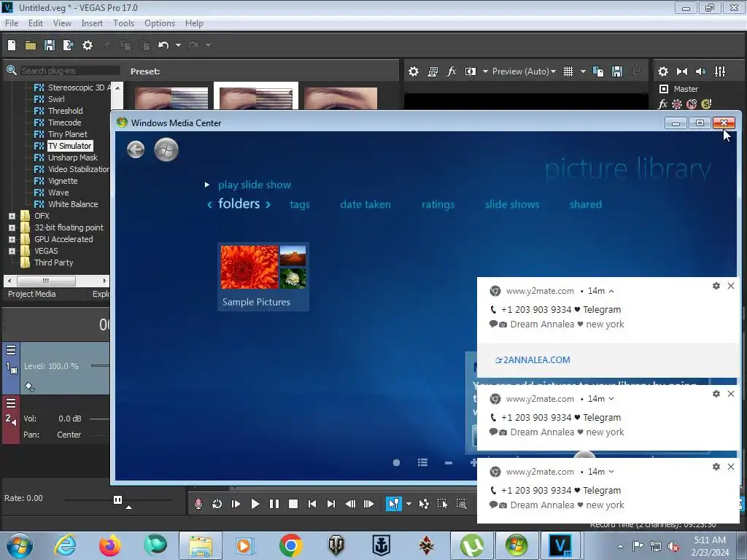The height and width of the screenshot is (560, 747).
Task: Dismiss the top y2mate notification
Action: point(731,286)
